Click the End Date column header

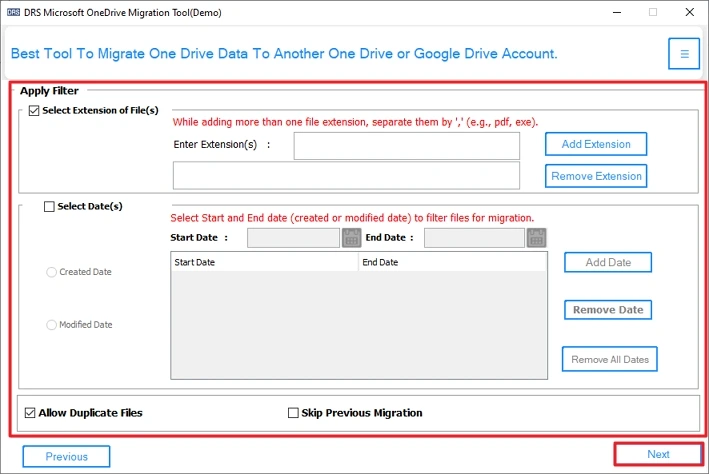click(x=453, y=262)
